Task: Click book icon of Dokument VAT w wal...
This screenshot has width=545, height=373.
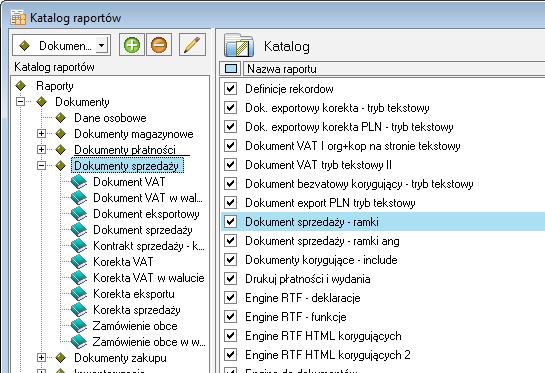Action: coord(79,198)
